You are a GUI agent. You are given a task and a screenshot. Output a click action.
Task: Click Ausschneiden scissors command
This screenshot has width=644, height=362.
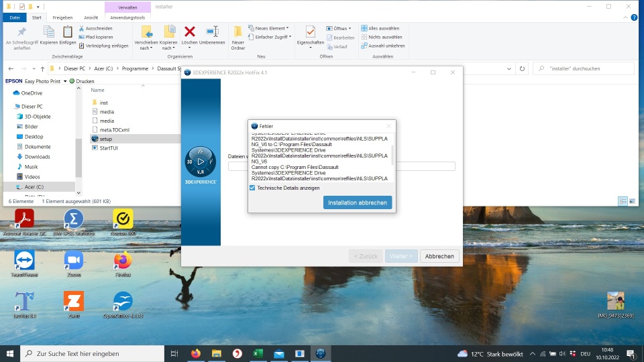(95, 28)
